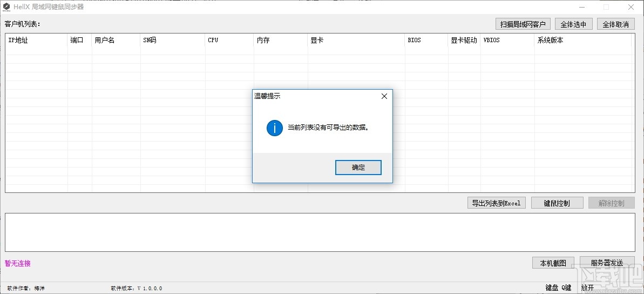Screen dimensions: 644x294
Task: Click 全体选中 button
Action: (x=573, y=24)
